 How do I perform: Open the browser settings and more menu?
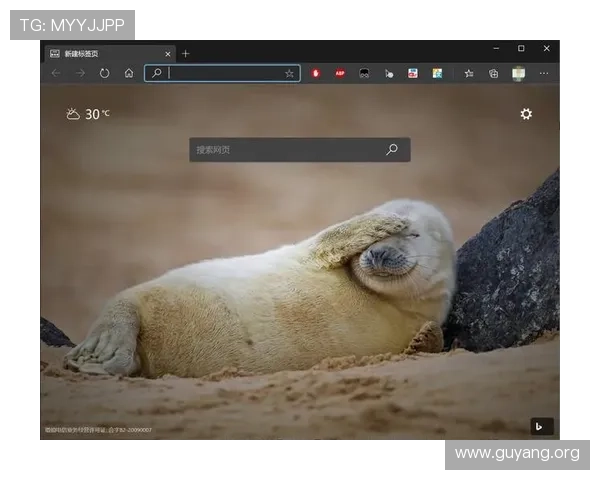pyautogui.click(x=544, y=73)
